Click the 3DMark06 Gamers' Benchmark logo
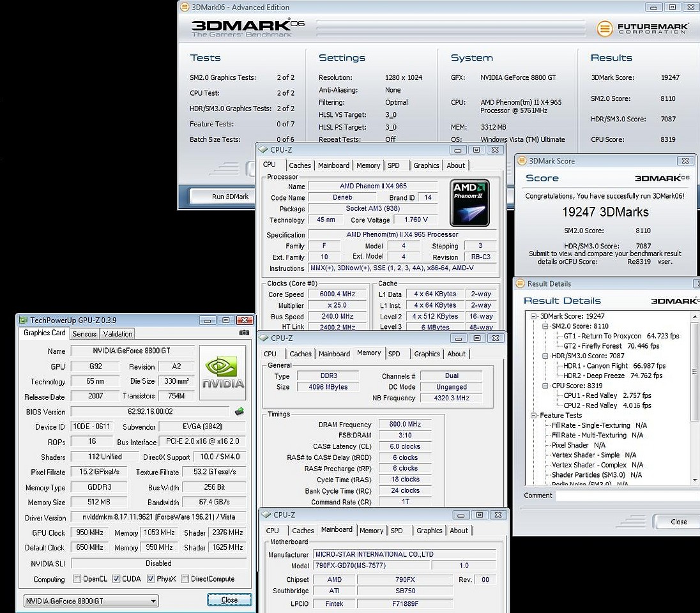Screen dimensions: 700x613 pyautogui.click(x=248, y=28)
